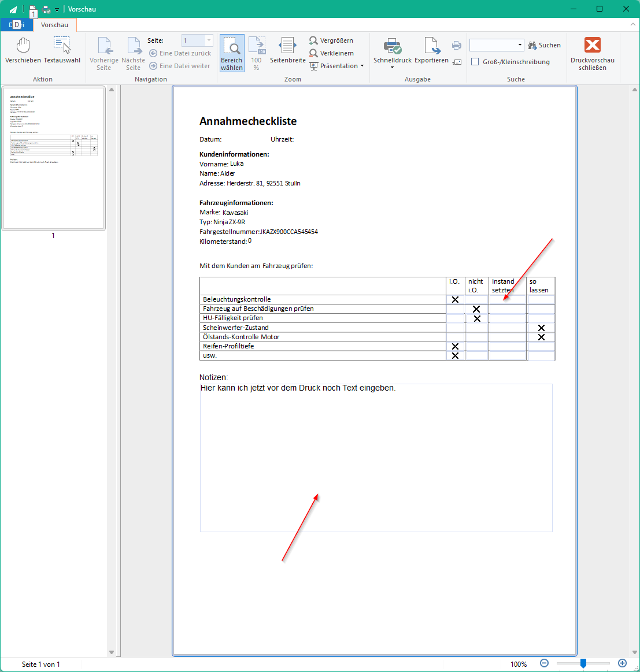Click thumbnail panel scroll-up arrow
Screen dimensions: 640x672
[x=112, y=90]
